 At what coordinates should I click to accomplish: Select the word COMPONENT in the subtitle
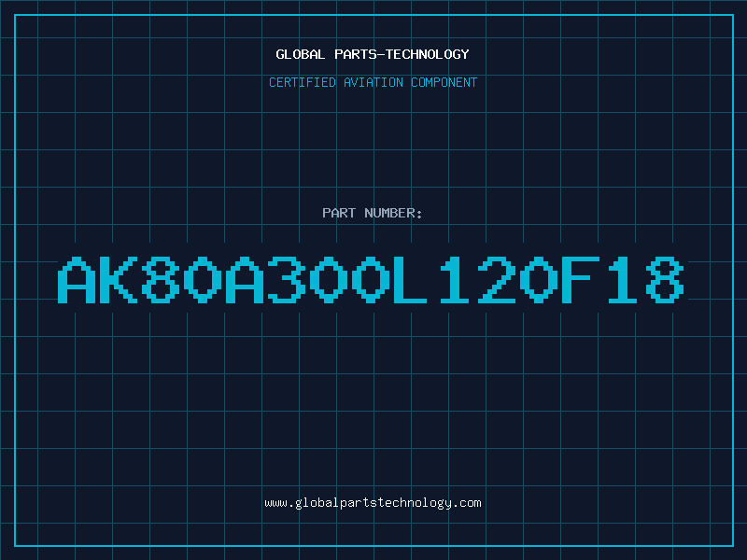coord(444,82)
